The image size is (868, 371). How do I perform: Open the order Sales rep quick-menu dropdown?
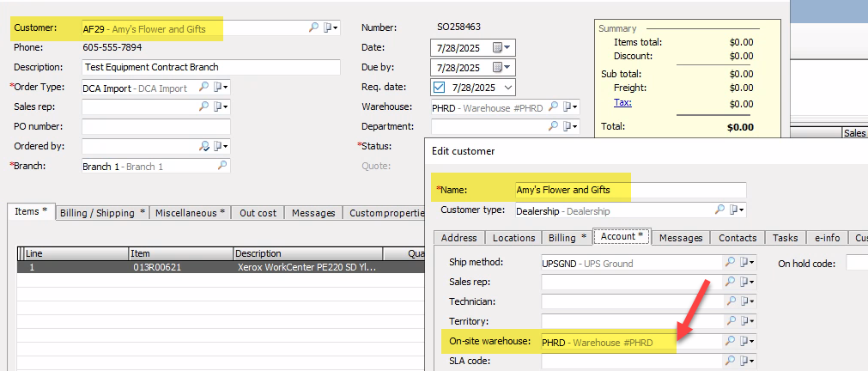coord(222,106)
